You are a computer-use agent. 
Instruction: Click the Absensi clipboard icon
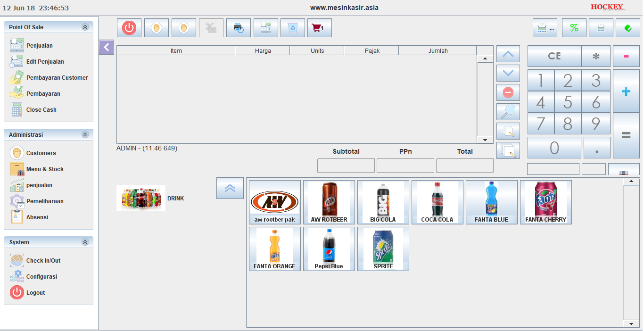[x=17, y=217]
